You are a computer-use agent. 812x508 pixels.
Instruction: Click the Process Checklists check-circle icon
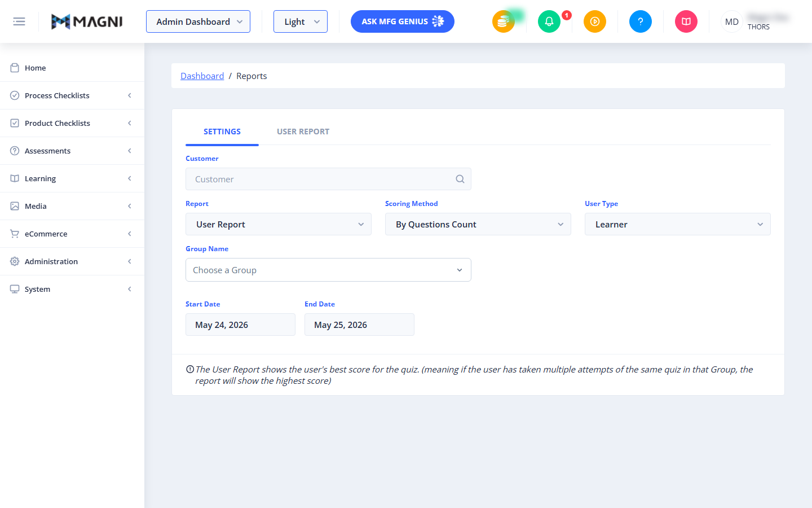pyautogui.click(x=15, y=95)
